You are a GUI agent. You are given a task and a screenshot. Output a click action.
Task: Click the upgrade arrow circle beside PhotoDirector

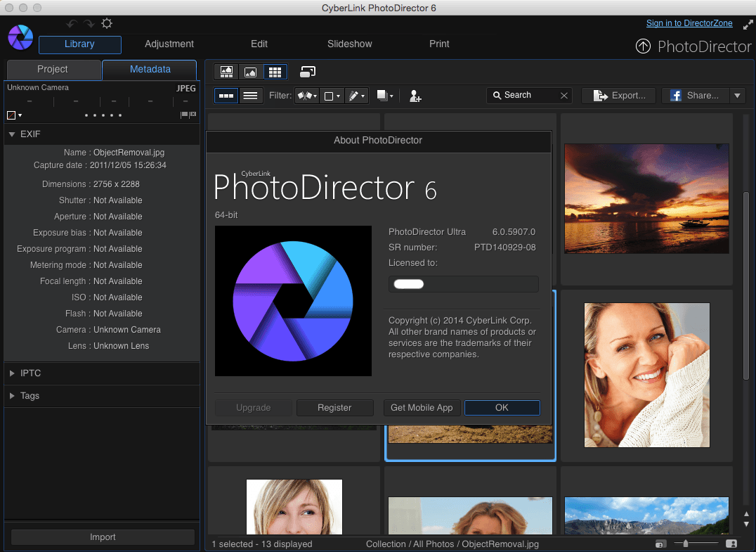pos(643,46)
